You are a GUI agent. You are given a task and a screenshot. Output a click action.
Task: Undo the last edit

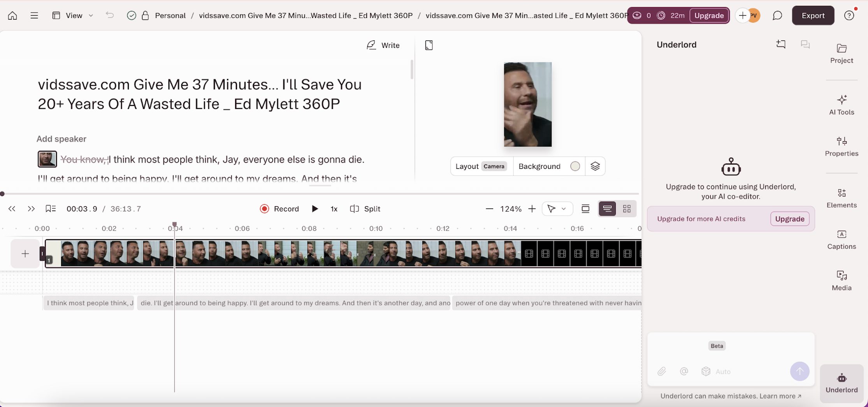tap(110, 15)
